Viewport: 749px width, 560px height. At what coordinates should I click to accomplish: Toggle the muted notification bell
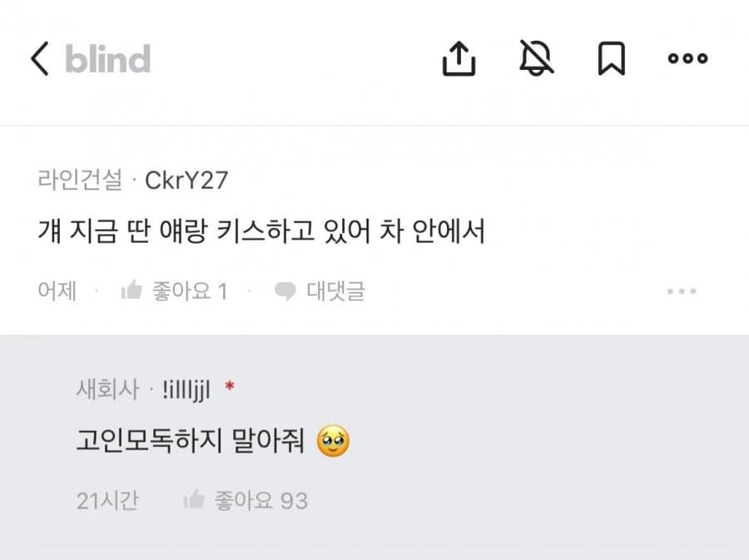(536, 59)
